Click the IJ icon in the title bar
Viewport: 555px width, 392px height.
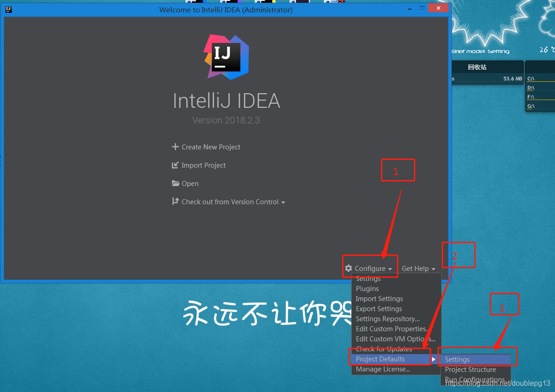[x=8, y=9]
